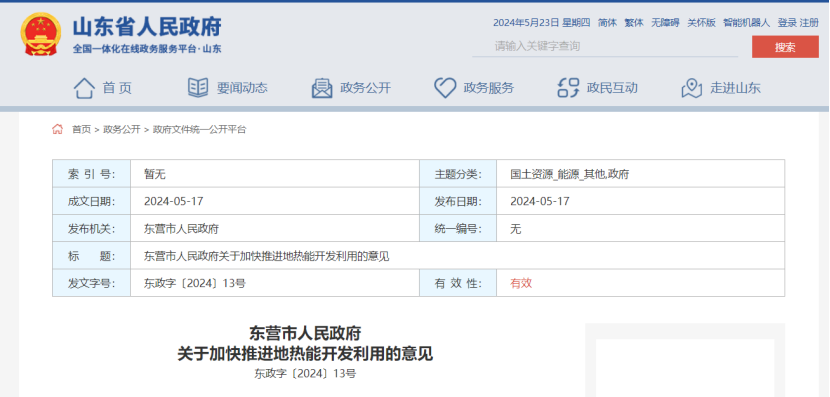Click the arrows icon for 政民互动

coord(569,88)
